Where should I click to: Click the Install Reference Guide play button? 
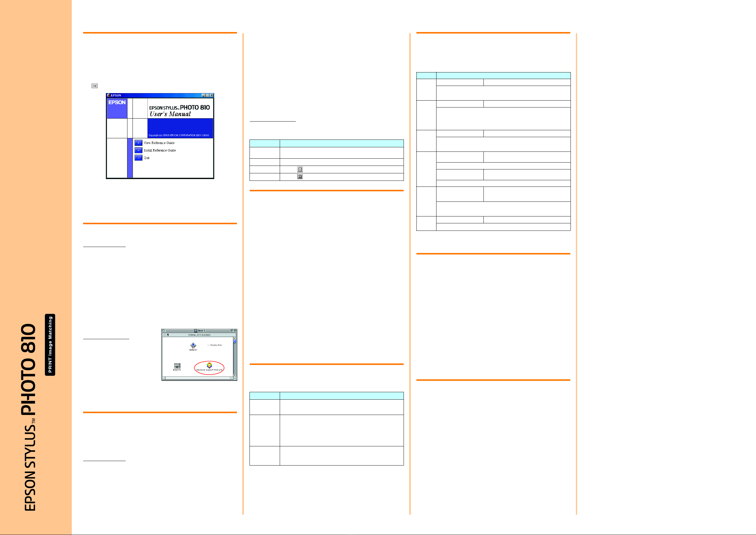tap(139, 150)
